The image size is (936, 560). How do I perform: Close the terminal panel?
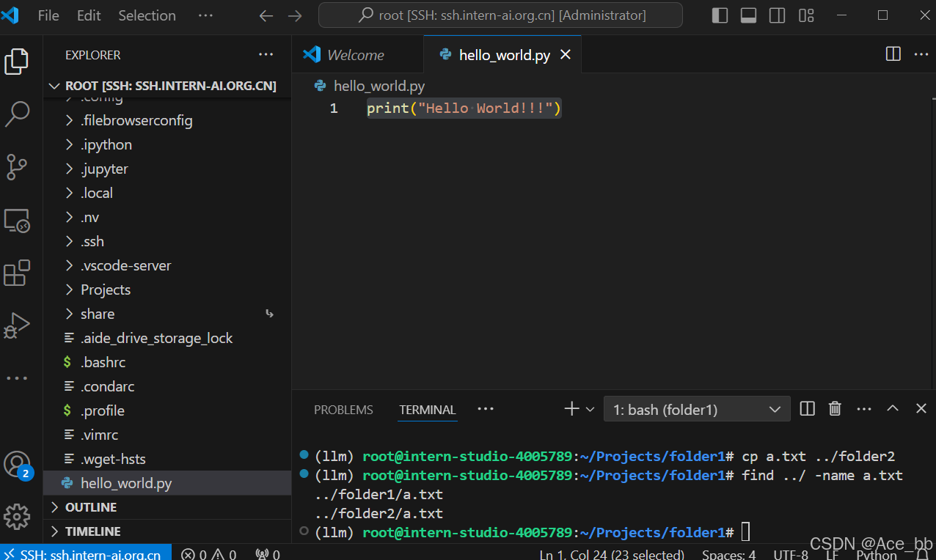coord(921,409)
